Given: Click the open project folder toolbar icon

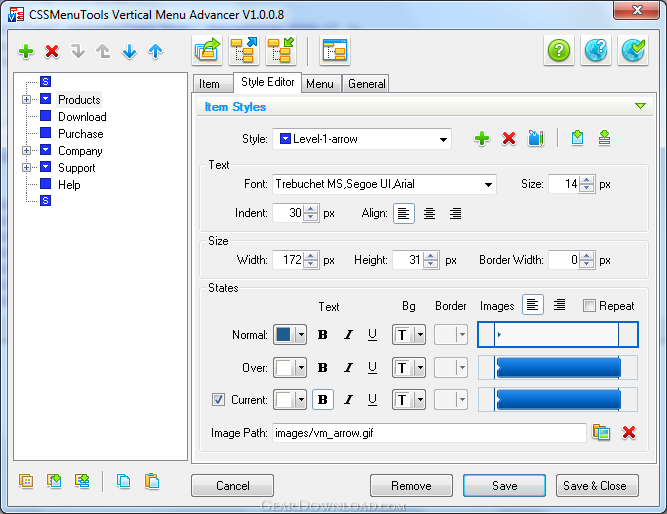Looking at the screenshot, I should click(x=207, y=51).
